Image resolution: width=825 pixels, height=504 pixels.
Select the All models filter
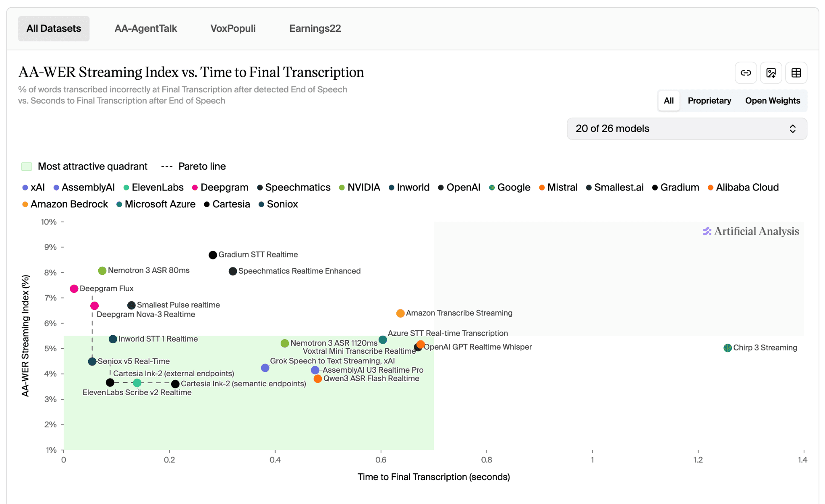tap(669, 101)
